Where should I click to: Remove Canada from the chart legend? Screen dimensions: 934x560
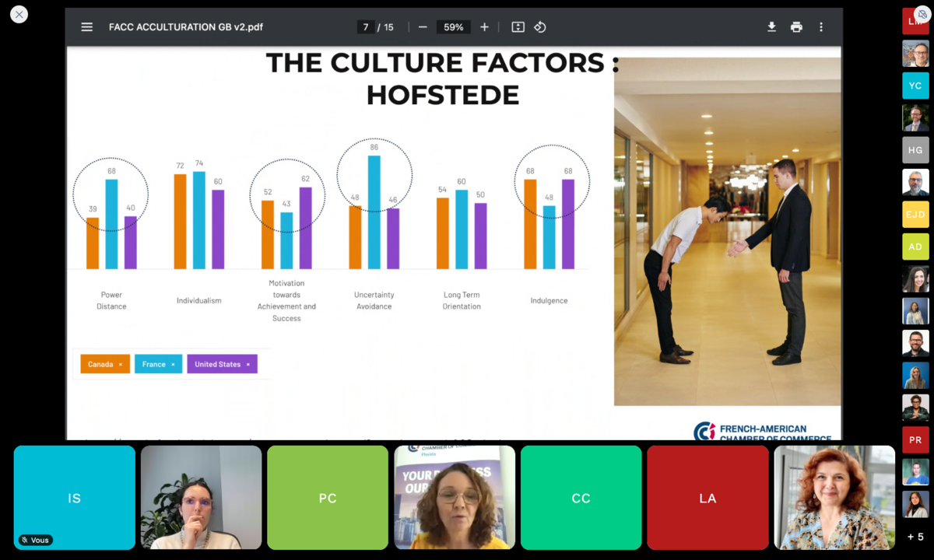coord(121,364)
